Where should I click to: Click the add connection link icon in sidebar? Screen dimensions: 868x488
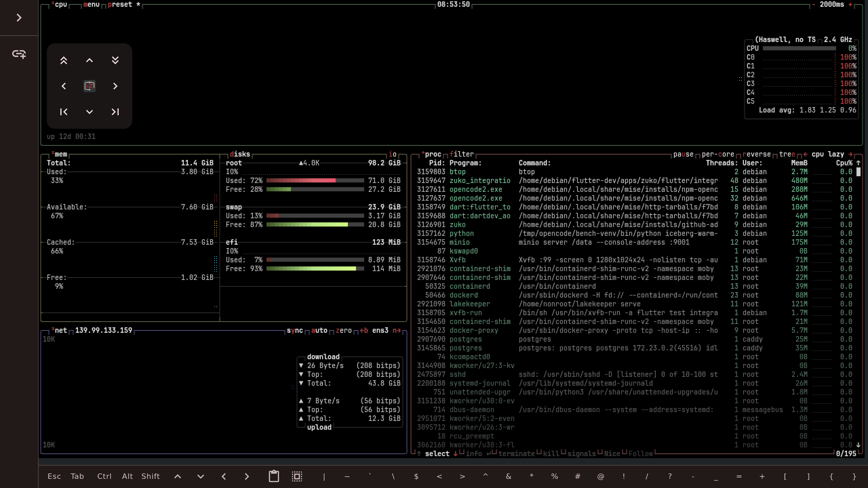coord(19,54)
